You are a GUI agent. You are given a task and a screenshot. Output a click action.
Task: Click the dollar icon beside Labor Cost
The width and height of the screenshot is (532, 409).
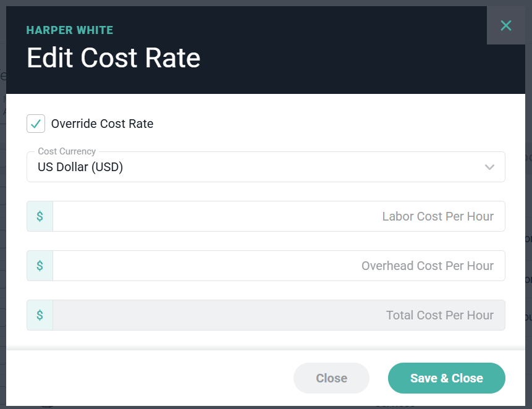pyautogui.click(x=40, y=216)
